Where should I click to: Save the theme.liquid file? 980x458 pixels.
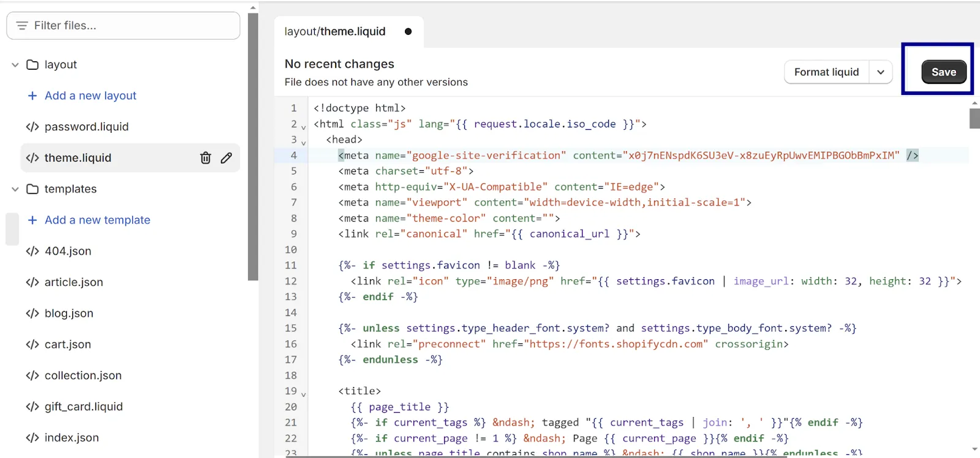tap(944, 72)
